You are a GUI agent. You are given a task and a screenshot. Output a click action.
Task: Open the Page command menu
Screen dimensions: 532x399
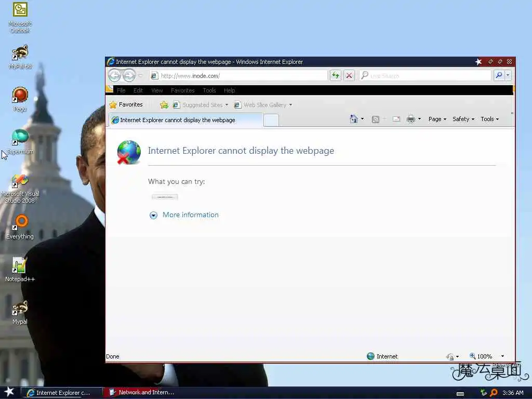coord(437,119)
